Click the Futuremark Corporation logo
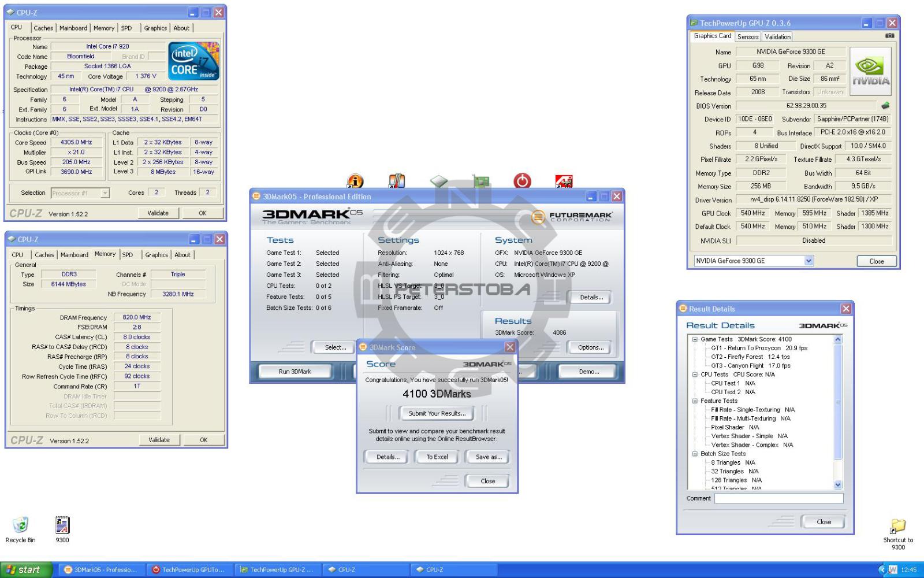 pos(572,217)
